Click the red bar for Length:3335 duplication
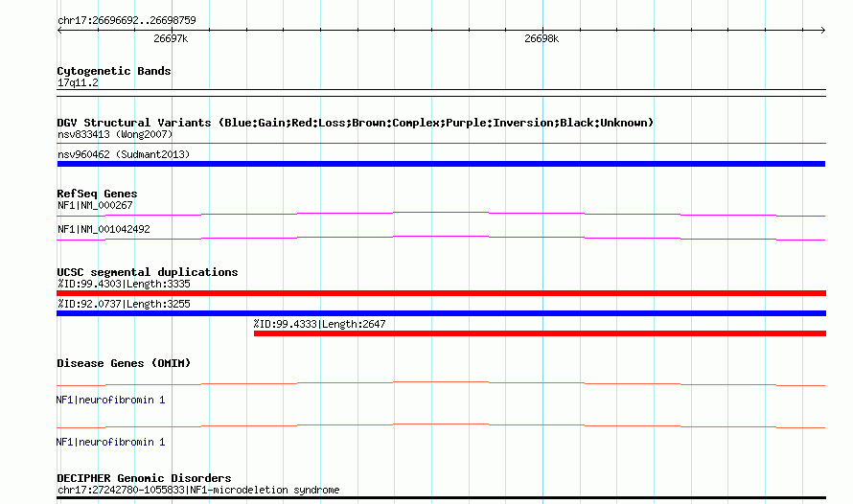The image size is (853, 504). point(441,293)
